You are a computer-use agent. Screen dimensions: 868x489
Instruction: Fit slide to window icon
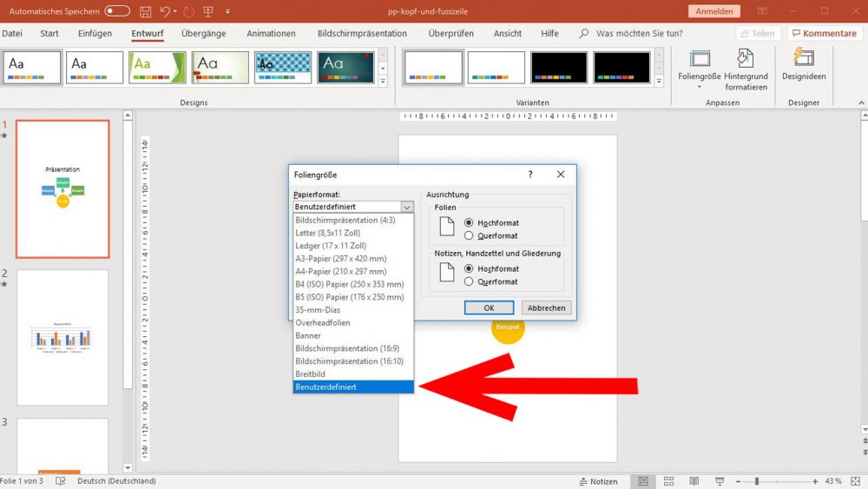[855, 481]
